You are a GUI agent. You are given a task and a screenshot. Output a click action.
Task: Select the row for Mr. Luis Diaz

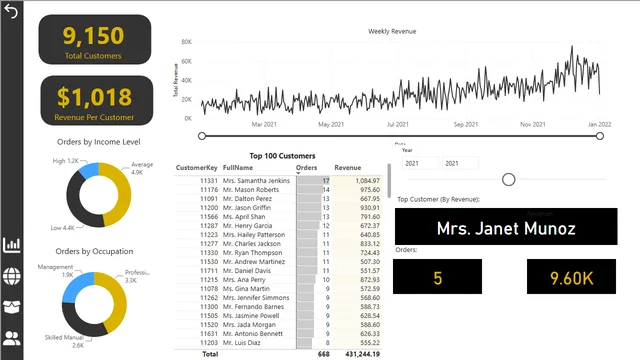[278, 343]
